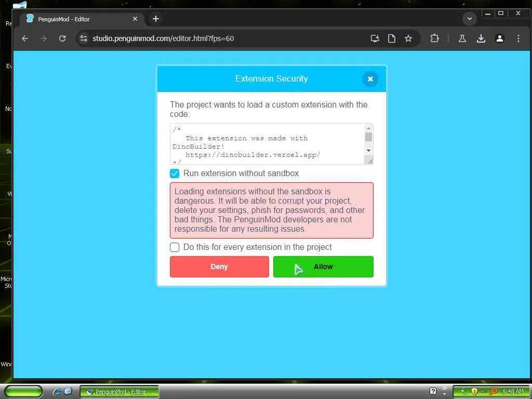Click the 6:48 AM taskbar clock
This screenshot has height=399, width=532.
(513, 392)
